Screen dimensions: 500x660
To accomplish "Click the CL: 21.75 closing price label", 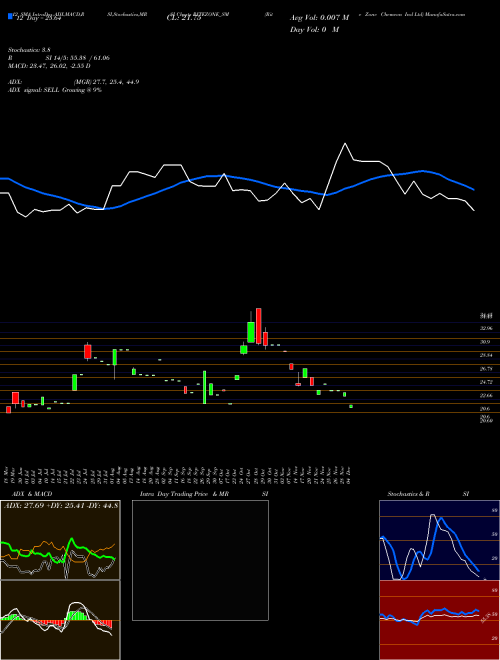I will [x=183, y=18].
